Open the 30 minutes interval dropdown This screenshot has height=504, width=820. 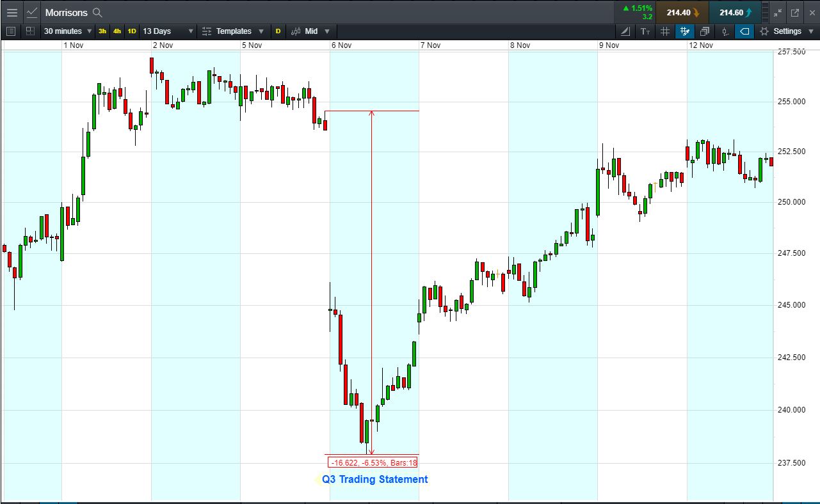point(68,31)
